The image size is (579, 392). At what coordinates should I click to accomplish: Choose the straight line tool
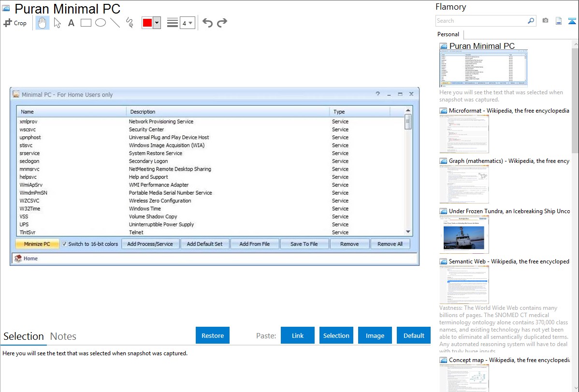tap(115, 23)
